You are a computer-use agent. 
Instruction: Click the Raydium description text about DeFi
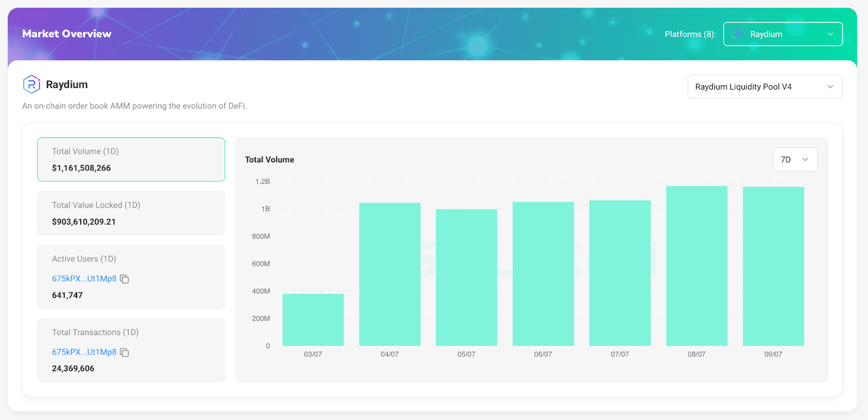pos(135,106)
